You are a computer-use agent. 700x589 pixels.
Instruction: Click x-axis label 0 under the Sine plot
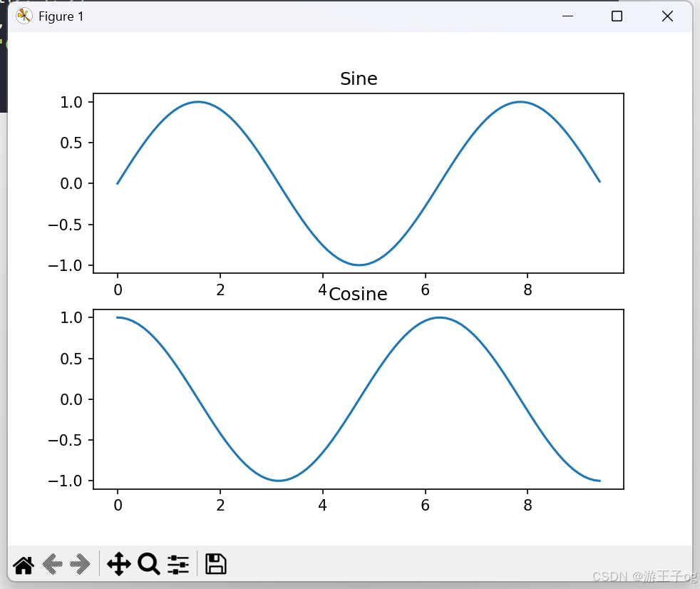tap(118, 290)
